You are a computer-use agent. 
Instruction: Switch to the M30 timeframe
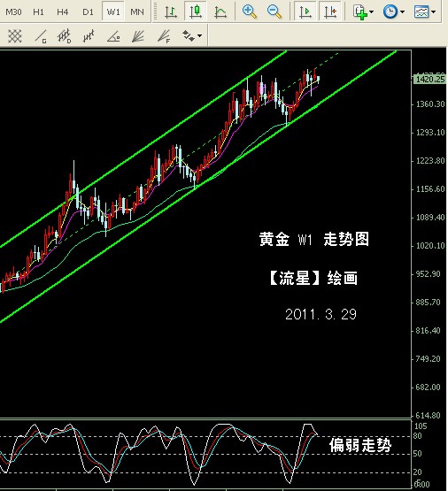tap(13, 12)
